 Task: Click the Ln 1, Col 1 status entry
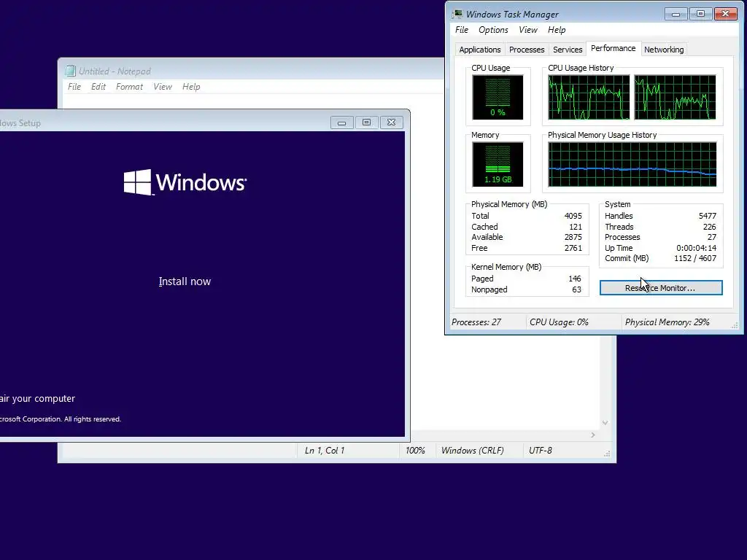click(x=325, y=451)
